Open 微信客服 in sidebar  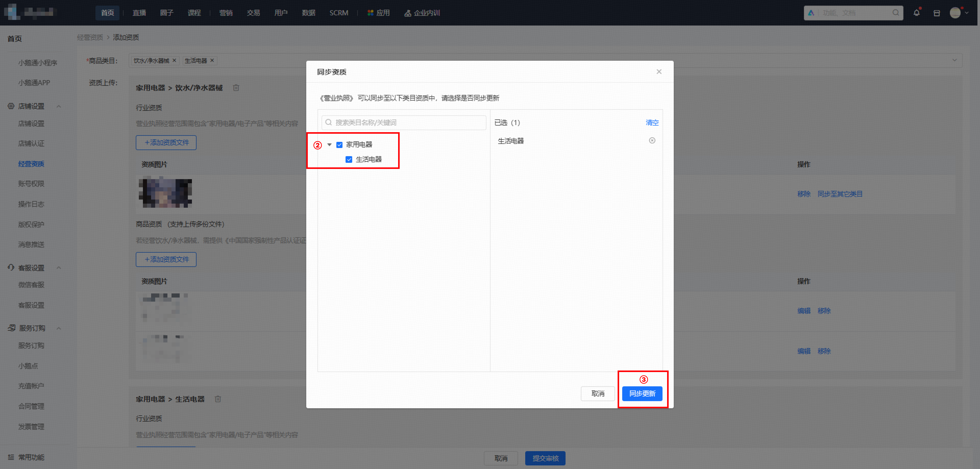(x=31, y=285)
